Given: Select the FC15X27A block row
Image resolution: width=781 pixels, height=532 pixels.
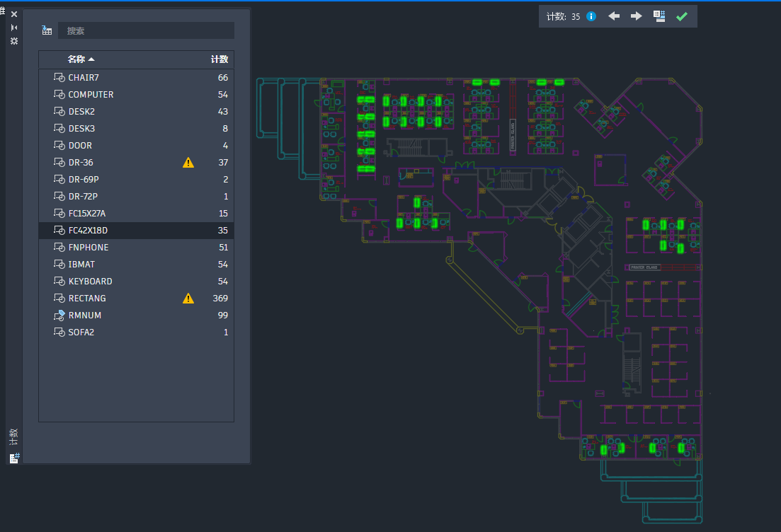Looking at the screenshot, I should [x=136, y=213].
